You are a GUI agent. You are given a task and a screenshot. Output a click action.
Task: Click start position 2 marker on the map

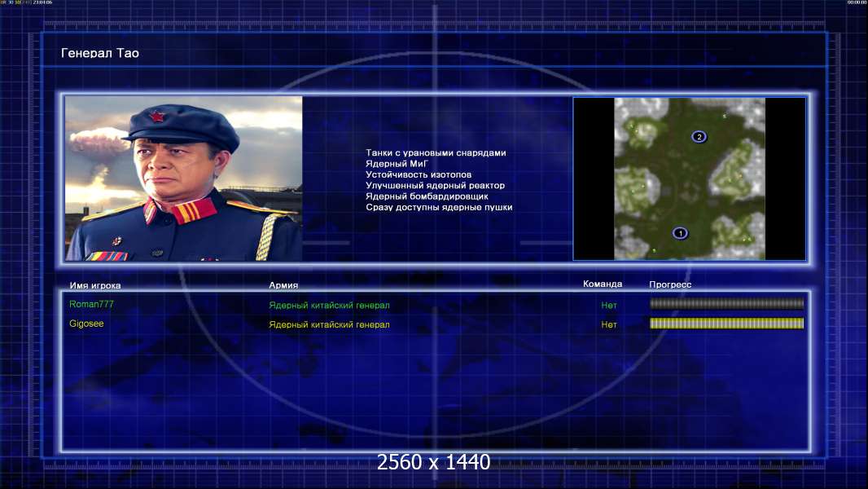coord(699,137)
